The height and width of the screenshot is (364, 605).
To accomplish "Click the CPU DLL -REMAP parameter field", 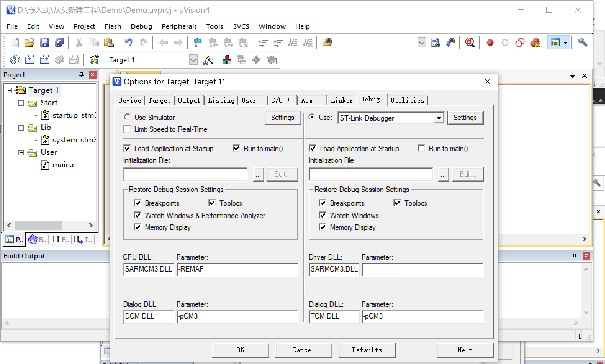I will tap(237, 269).
